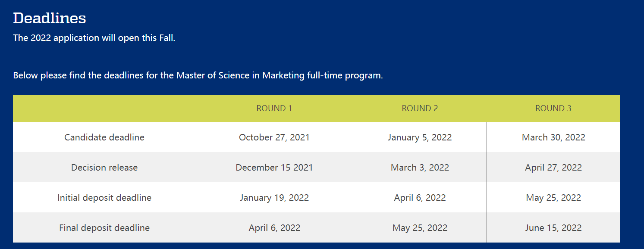Click the Master of Science in Marketing sentence
This screenshot has width=644, height=249.
(198, 75)
